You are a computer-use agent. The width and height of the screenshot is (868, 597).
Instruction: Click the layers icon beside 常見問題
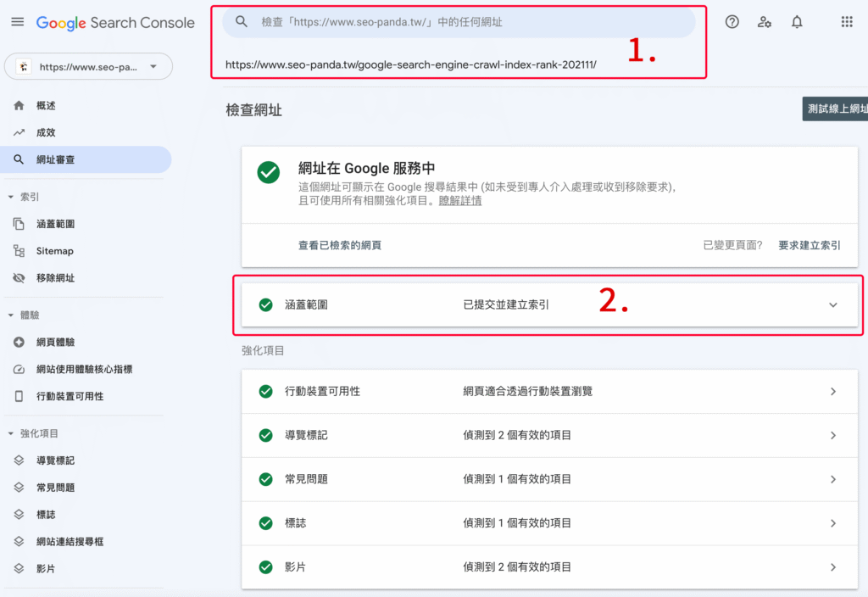[x=19, y=488]
